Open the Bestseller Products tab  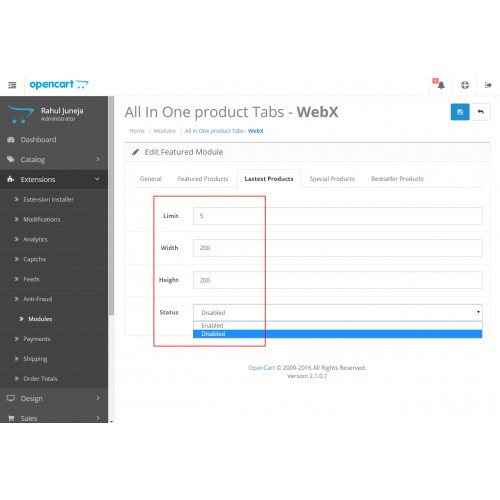coord(397,179)
